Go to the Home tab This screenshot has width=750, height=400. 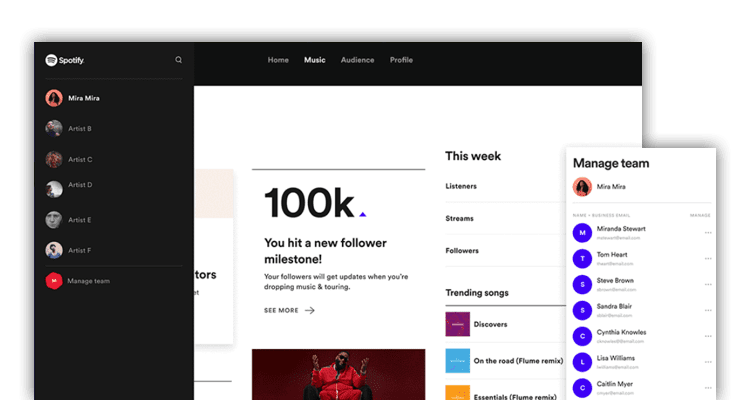[x=278, y=60]
